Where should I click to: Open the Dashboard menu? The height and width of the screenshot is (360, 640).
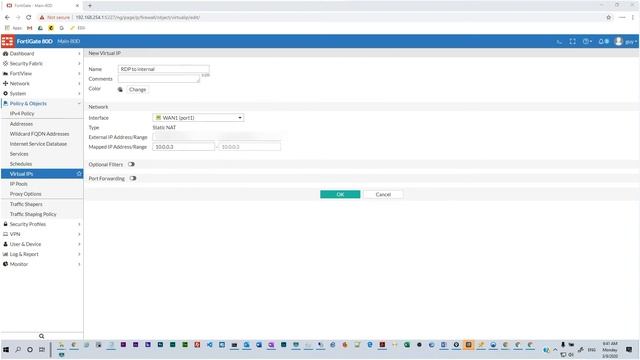[42, 53]
